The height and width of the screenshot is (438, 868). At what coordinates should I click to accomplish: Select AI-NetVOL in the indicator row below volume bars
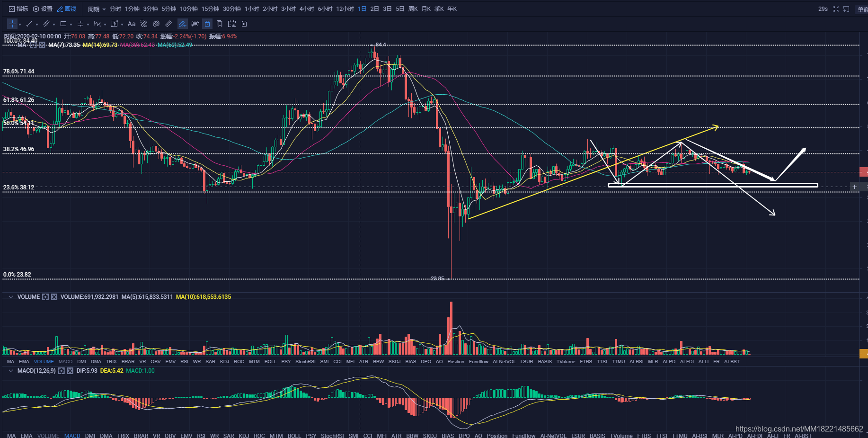click(504, 362)
